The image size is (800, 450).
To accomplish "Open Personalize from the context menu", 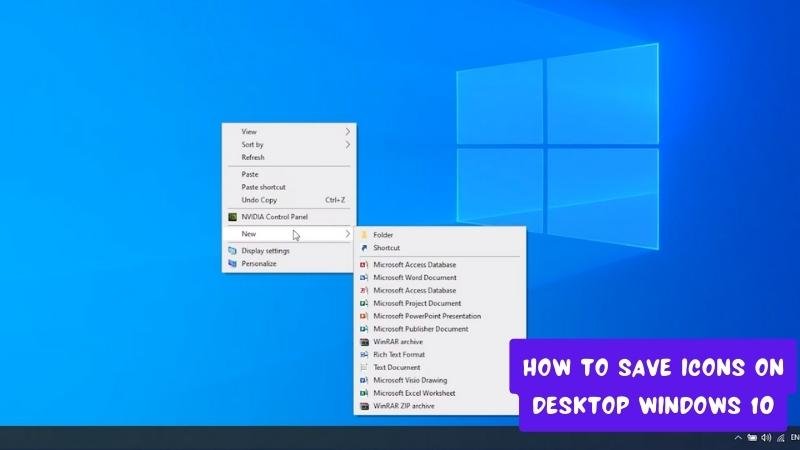I will click(289, 263).
